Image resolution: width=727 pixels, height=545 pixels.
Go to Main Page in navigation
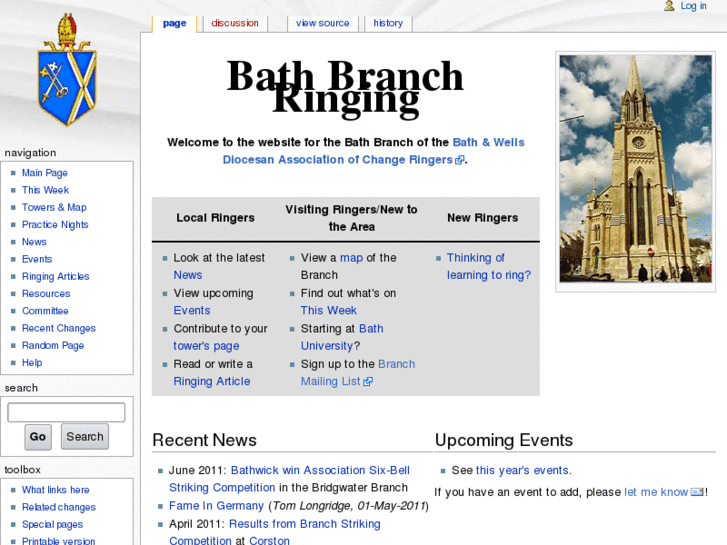pyautogui.click(x=45, y=173)
